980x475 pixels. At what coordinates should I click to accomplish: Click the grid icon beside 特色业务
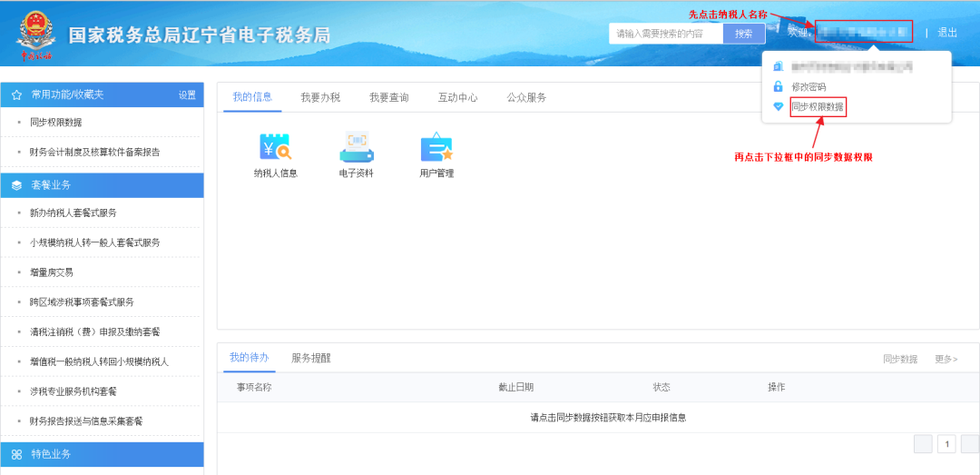[x=17, y=455]
